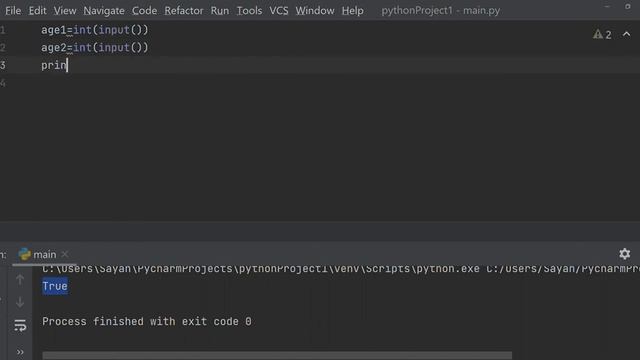Click the python.exe path line in console
Image resolution: width=640 pixels, height=360 pixels.
click(x=341, y=269)
